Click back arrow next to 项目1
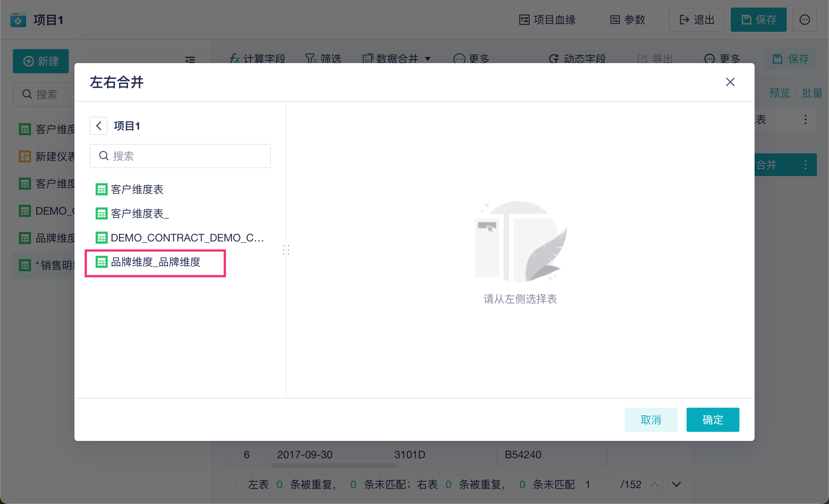 click(x=99, y=126)
